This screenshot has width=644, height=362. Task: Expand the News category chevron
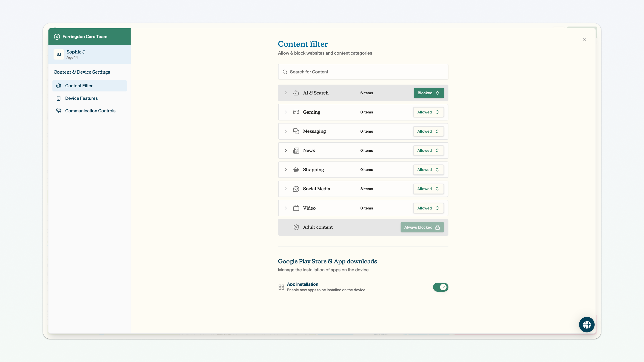(286, 150)
